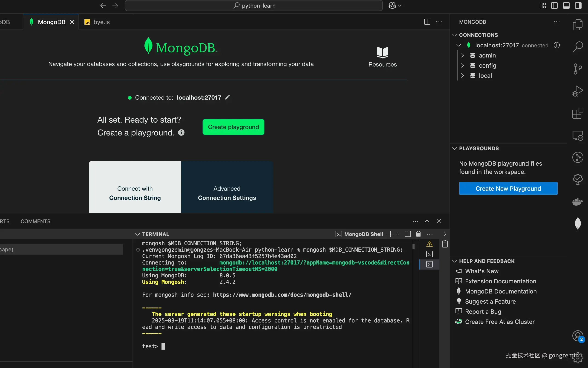The height and width of the screenshot is (368, 588).
Task: Click the python-learn search box in the title bar
Action: click(x=254, y=6)
